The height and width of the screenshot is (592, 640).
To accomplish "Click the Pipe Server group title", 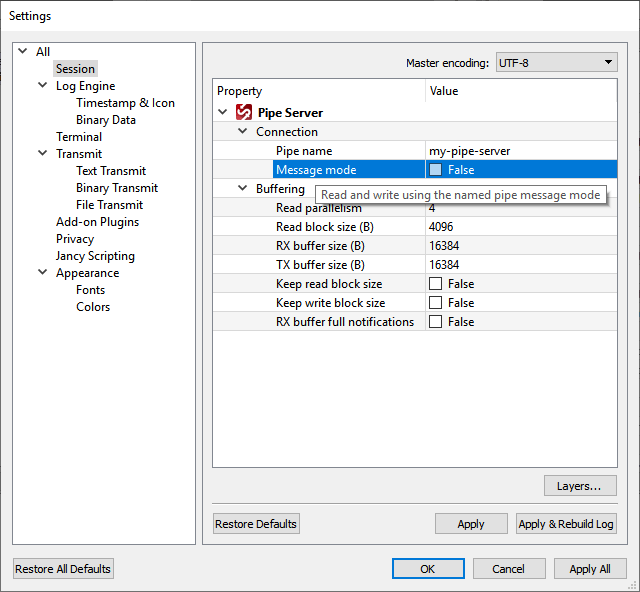I will click(x=290, y=113).
